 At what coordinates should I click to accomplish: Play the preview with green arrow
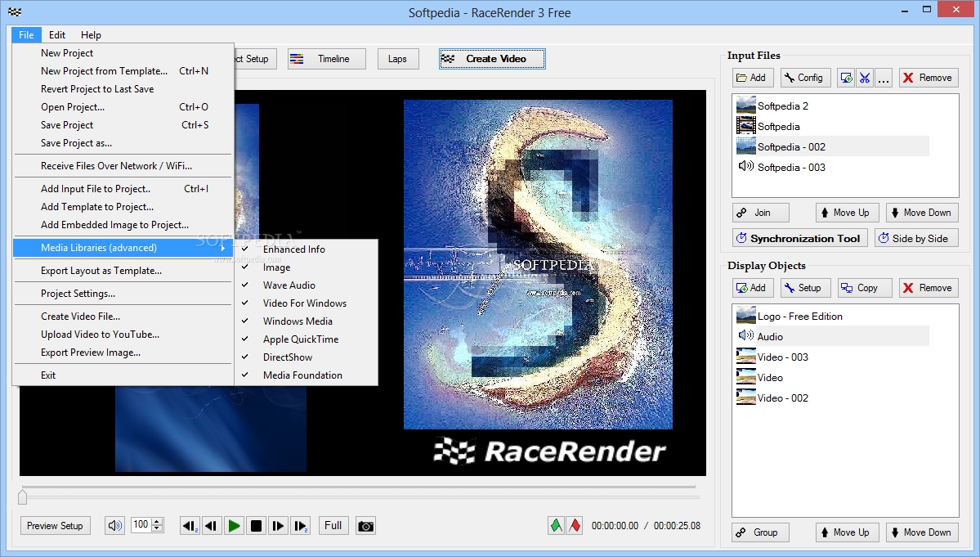coord(234,526)
